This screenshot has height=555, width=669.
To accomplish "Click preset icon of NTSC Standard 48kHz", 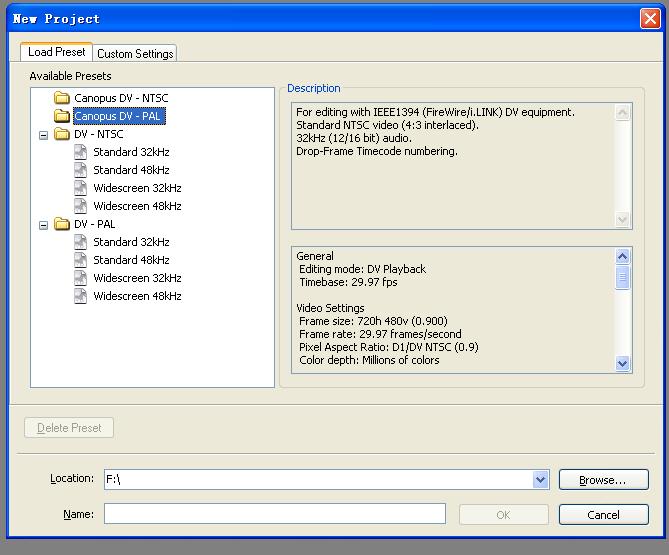I will [x=80, y=170].
